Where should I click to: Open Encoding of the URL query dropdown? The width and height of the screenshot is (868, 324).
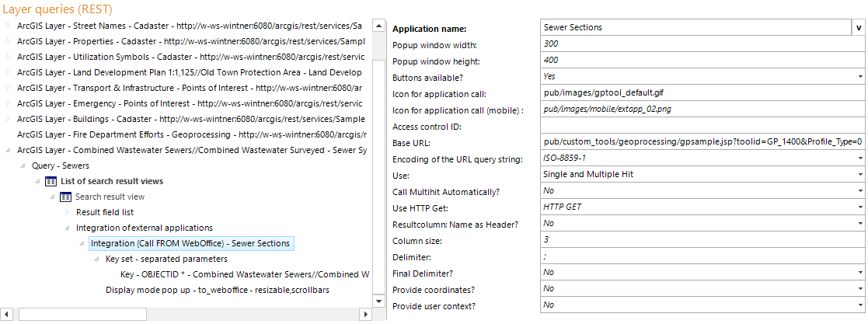(x=860, y=159)
